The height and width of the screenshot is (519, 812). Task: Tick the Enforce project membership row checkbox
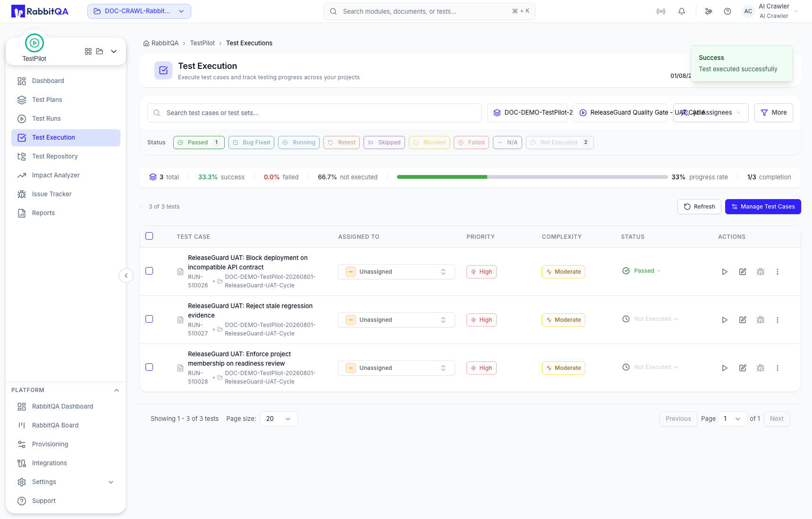click(149, 367)
